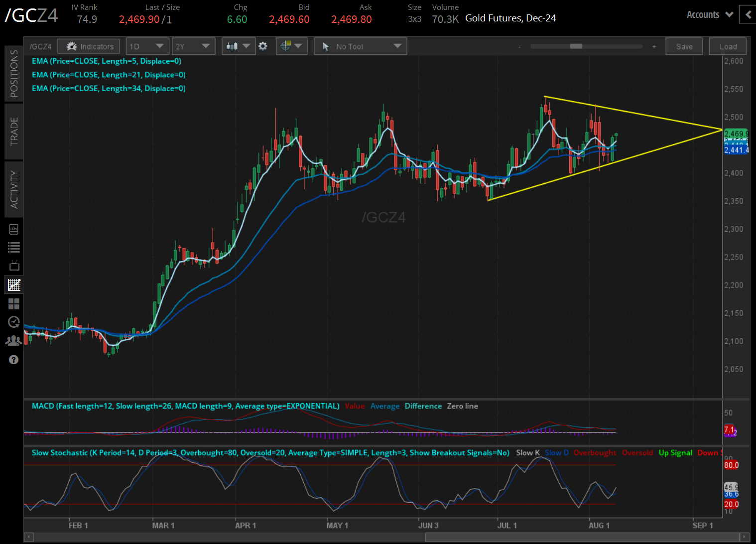
Task: Click the zoom slider handle
Action: (576, 46)
